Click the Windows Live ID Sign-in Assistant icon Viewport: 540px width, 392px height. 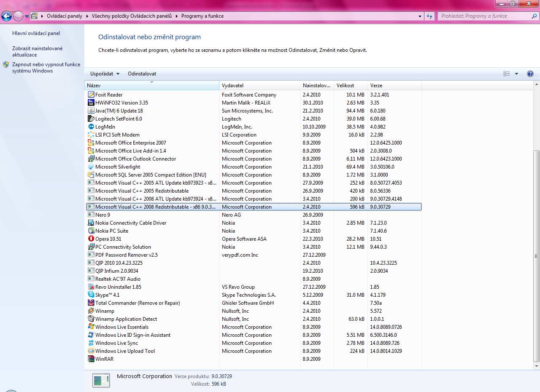point(91,335)
